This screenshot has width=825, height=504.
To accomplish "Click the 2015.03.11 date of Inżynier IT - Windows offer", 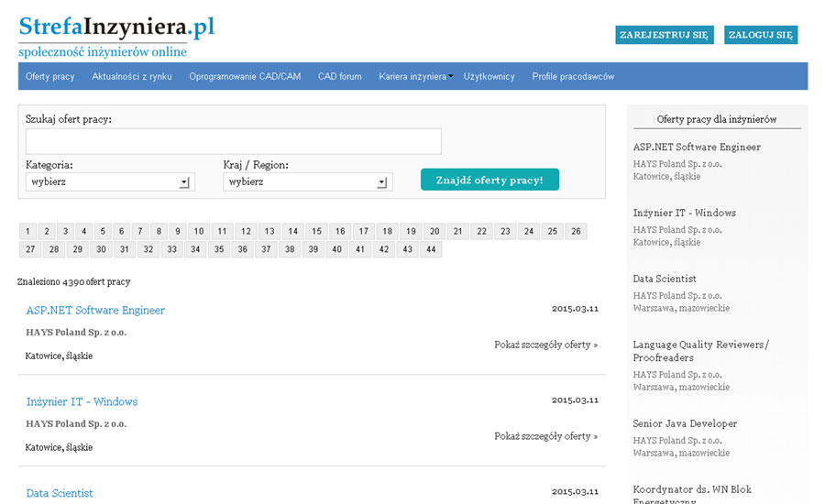I will pos(575,400).
